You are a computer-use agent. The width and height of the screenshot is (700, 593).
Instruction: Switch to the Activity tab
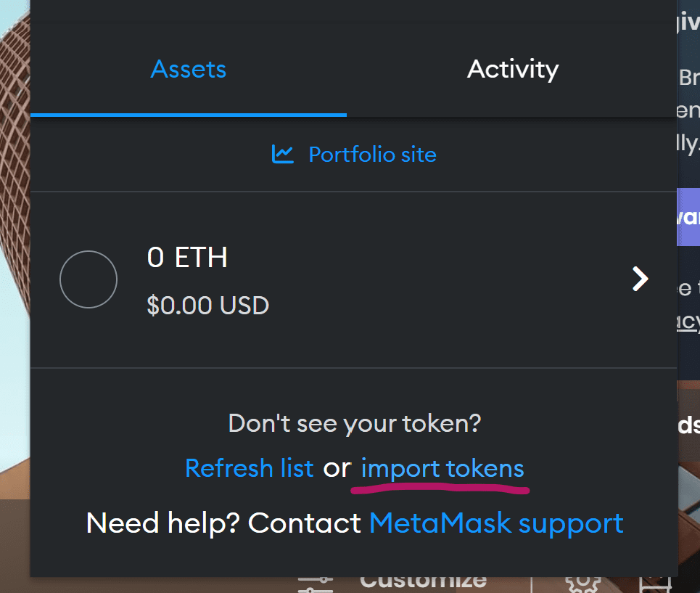click(512, 69)
